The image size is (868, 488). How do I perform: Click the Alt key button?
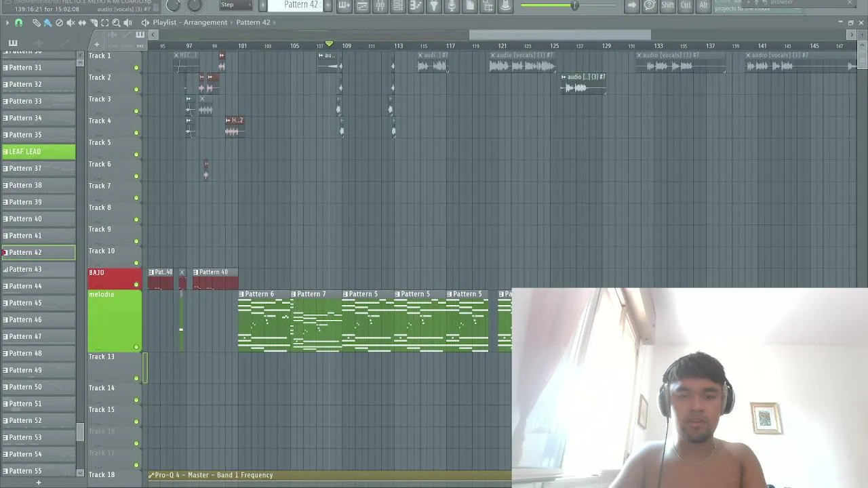coord(703,5)
